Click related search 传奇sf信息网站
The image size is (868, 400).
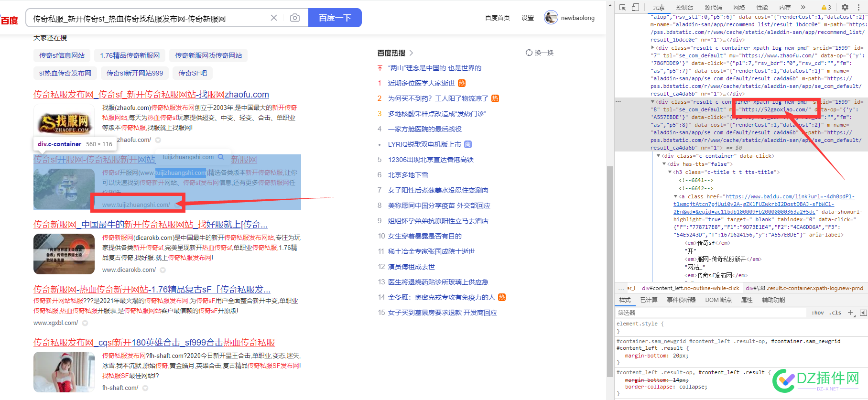(62, 55)
